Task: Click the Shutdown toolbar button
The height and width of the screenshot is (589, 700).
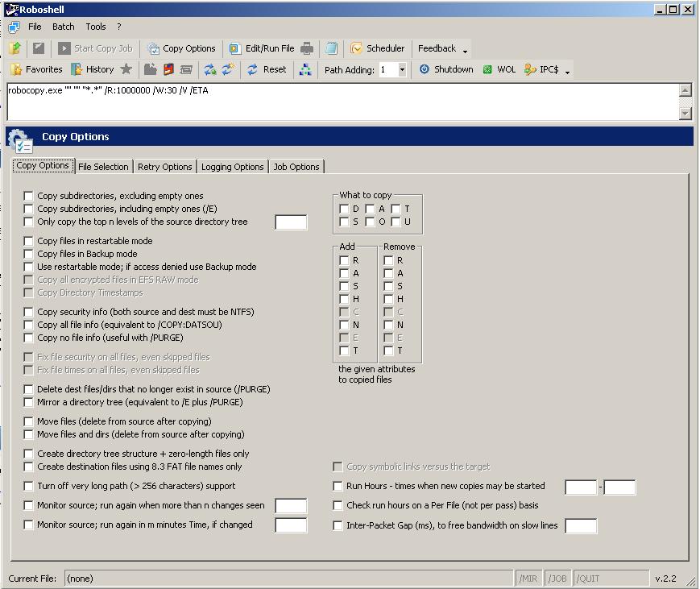Action: (446, 69)
